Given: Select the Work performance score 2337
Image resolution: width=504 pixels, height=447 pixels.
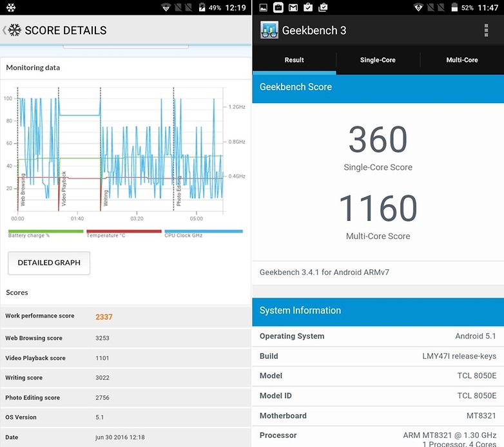Looking at the screenshot, I should pos(126,317).
